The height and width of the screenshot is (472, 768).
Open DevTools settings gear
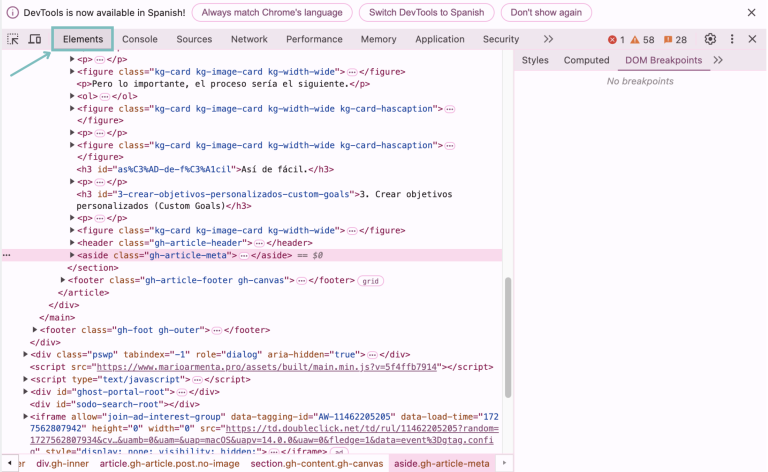710,39
